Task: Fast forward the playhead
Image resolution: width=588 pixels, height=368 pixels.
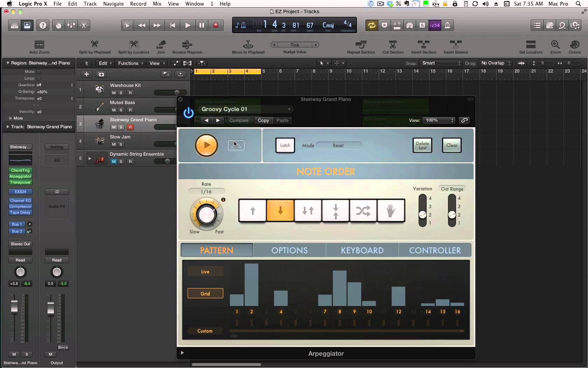Action: pos(157,25)
